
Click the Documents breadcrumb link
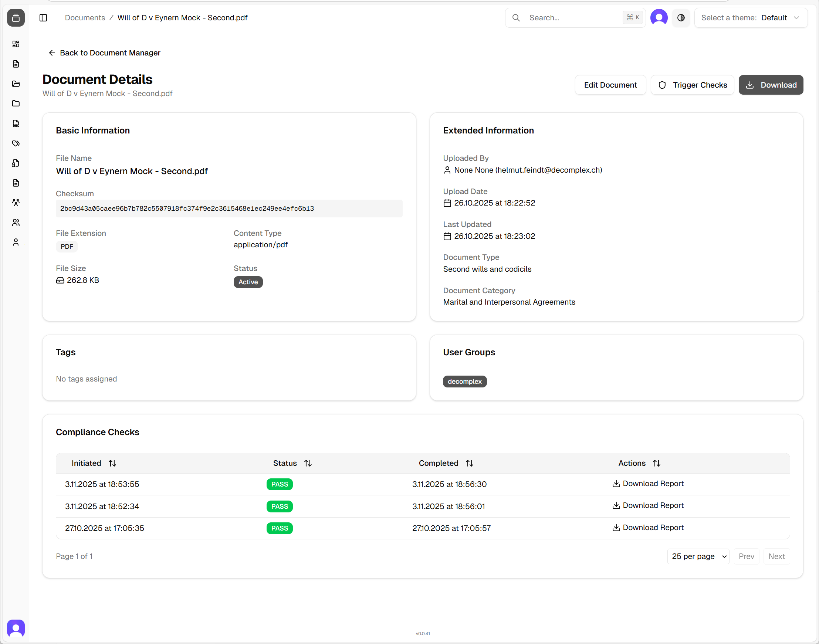coord(85,18)
